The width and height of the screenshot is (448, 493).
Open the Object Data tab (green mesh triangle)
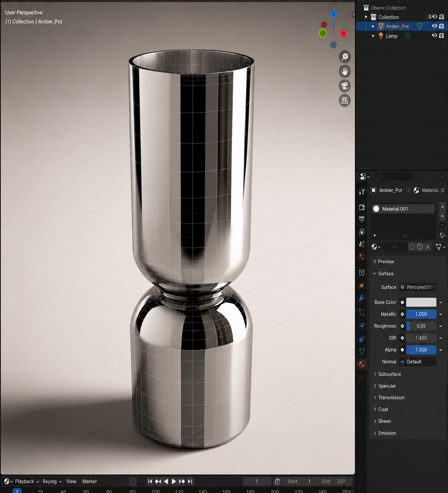coord(362,352)
